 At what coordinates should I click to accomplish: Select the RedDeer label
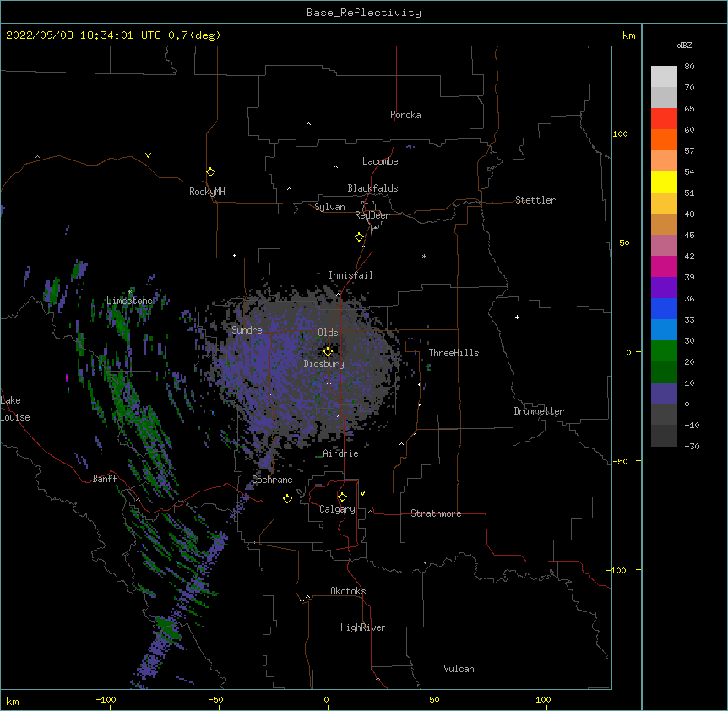[372, 215]
